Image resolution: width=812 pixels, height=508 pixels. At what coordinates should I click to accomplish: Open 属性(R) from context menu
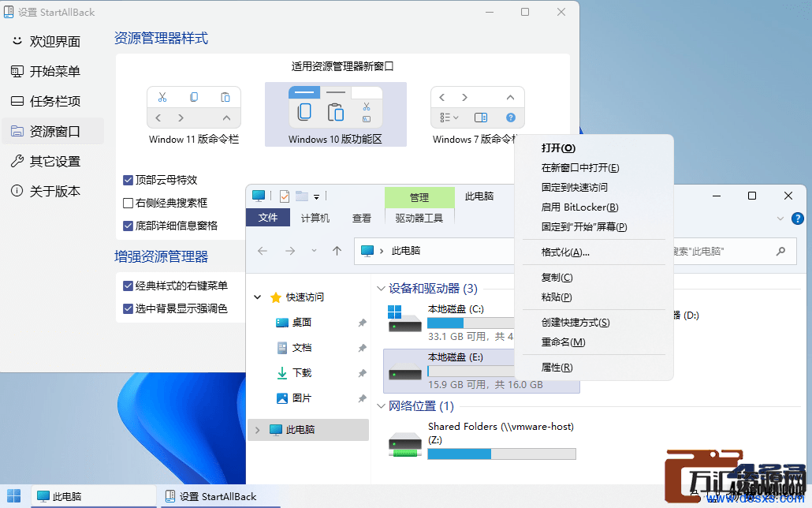point(594,368)
